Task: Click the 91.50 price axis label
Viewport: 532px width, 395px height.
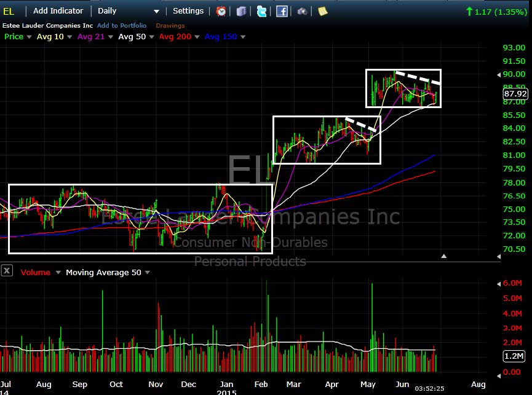Action: (514, 61)
